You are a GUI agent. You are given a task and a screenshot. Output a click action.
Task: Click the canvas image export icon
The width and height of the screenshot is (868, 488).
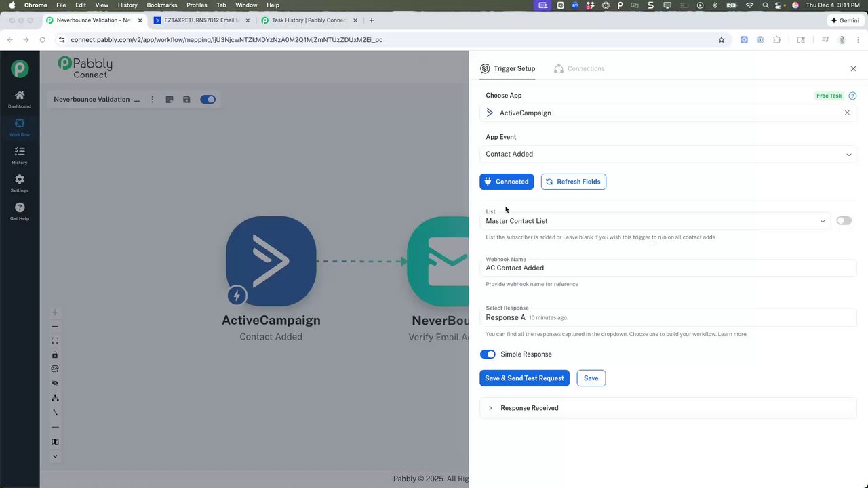click(x=55, y=369)
